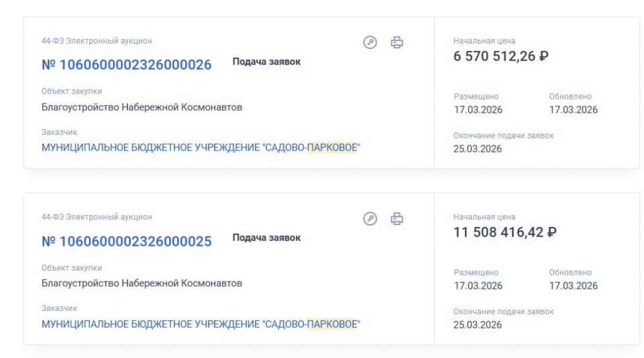Click the key signature icon for auction ending 026

click(370, 42)
